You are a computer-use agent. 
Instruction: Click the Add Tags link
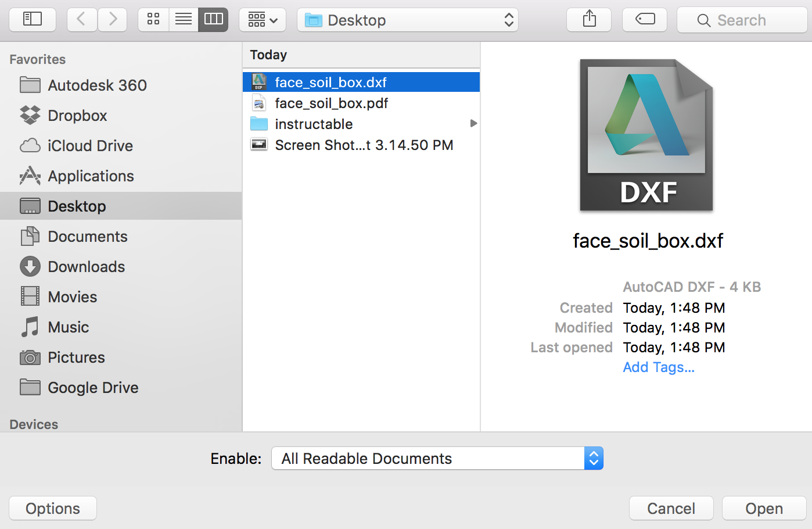(659, 367)
